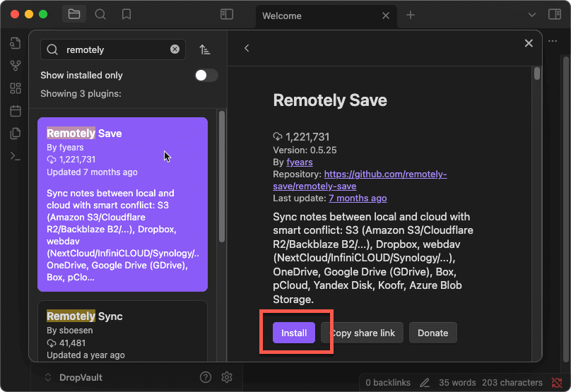Click the search magnifier icon in title bar
Image resolution: width=571 pixels, height=392 pixels.
(x=100, y=14)
